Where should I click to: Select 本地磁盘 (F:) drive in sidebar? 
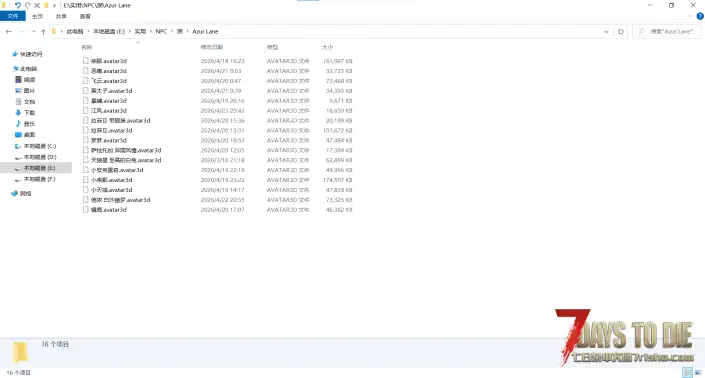(x=36, y=179)
